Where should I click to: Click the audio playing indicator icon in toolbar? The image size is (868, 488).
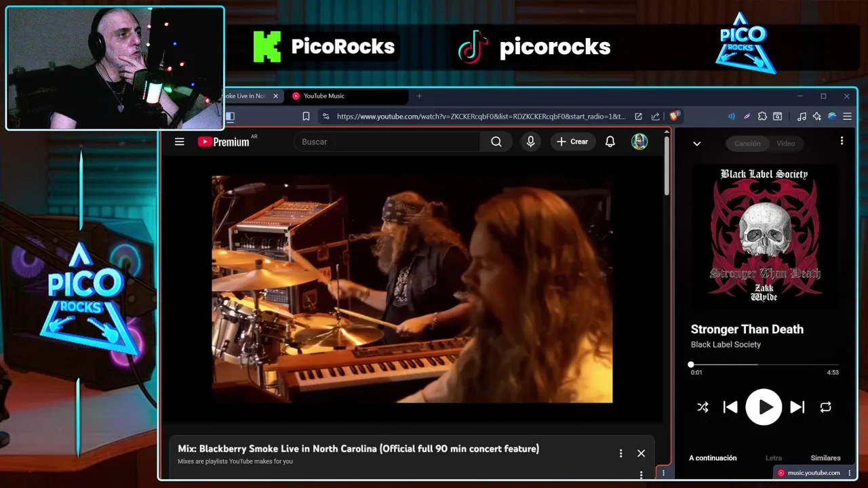pos(731,117)
